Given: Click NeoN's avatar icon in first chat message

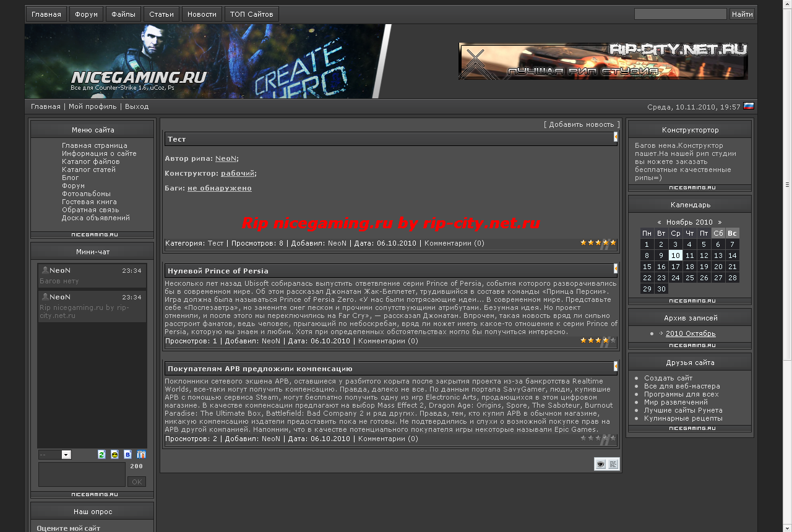Looking at the screenshot, I should coord(45,270).
